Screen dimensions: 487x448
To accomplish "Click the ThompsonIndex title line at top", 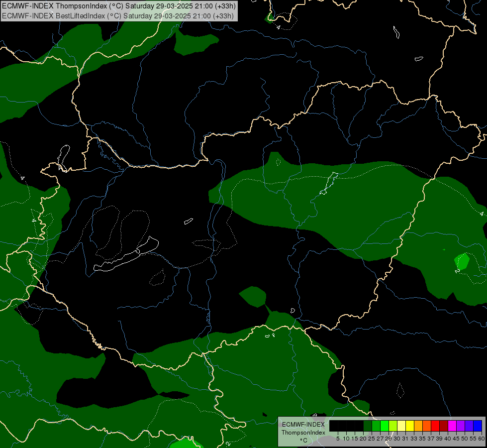I will 119,6.
